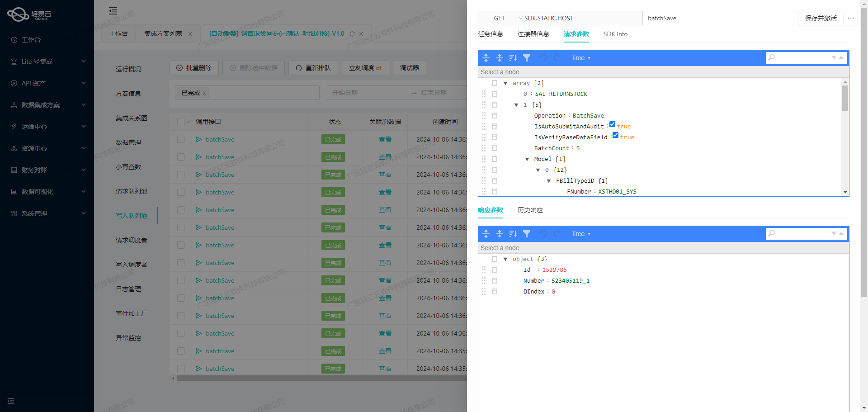This screenshot has width=868, height=412.
Task: Select the collapse-all nodes icon in request tree
Action: tap(500, 57)
